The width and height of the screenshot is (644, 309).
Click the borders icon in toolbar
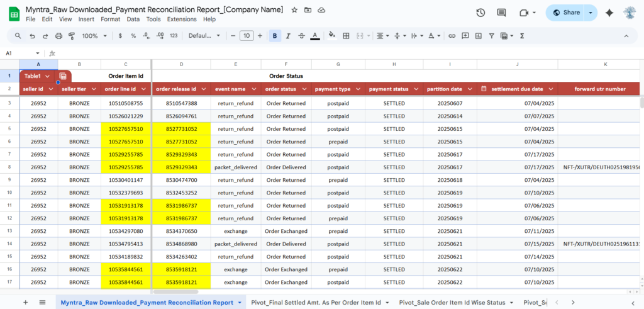[346, 36]
